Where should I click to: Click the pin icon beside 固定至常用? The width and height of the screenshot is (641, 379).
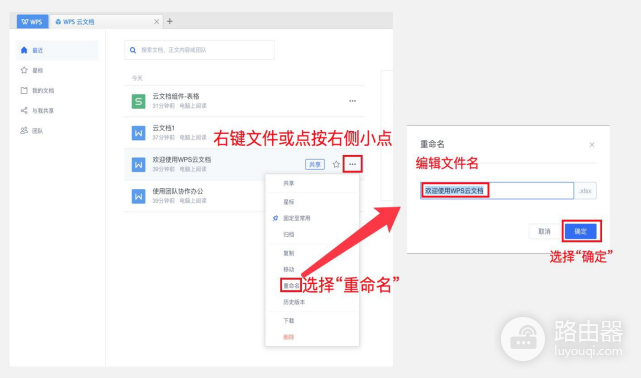(x=276, y=218)
